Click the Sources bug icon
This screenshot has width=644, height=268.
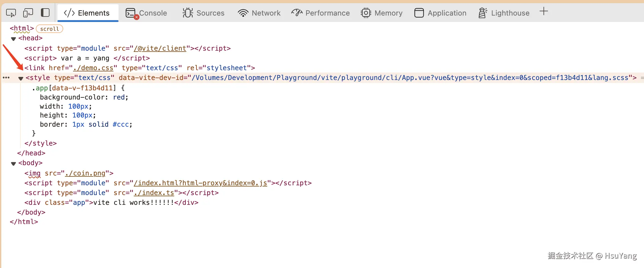point(188,13)
